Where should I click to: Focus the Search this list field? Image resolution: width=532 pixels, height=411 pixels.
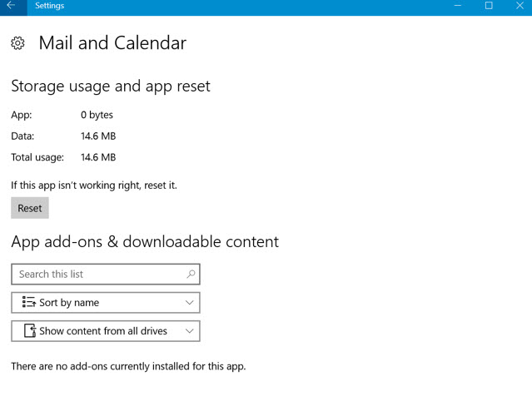[106, 274]
